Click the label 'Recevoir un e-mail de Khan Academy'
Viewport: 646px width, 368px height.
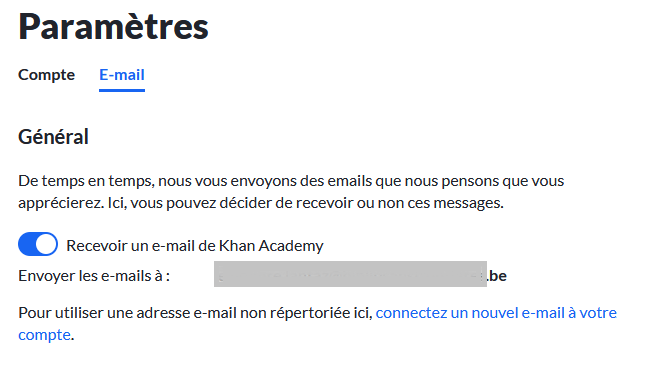195,246
